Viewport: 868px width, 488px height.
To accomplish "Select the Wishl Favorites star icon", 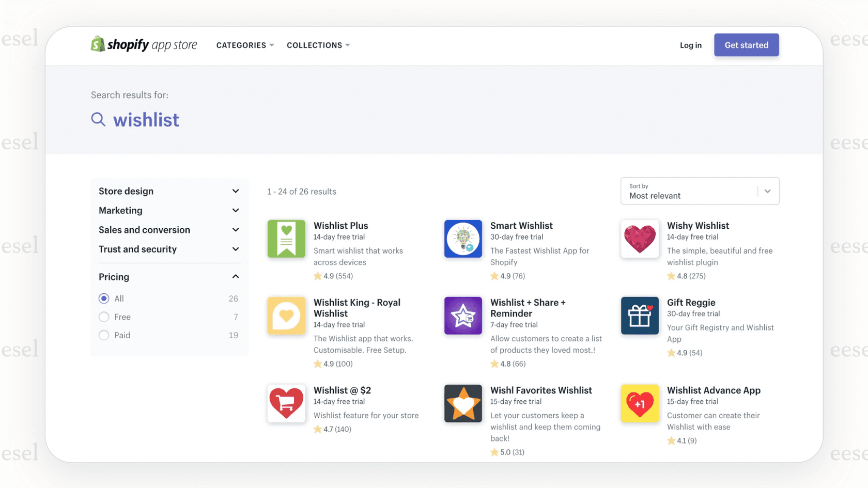I will coord(463,403).
